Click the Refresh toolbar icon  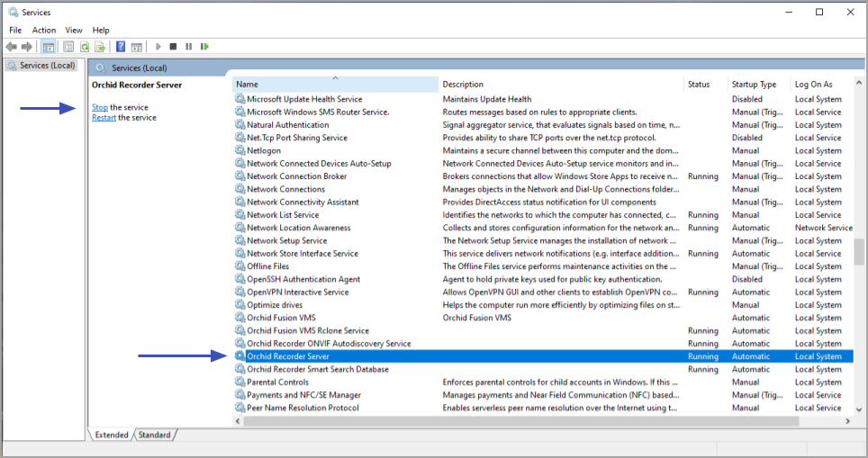click(85, 47)
